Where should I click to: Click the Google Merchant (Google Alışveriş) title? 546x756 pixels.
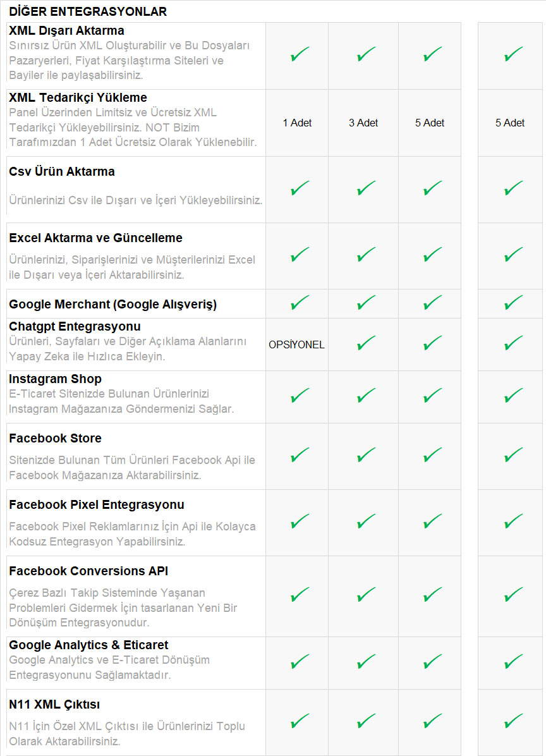point(112,305)
